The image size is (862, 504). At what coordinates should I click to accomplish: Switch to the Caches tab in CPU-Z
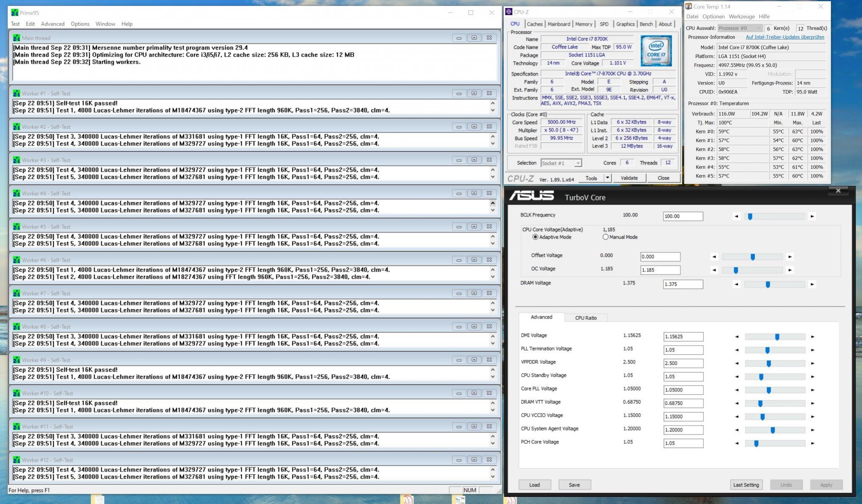coord(535,24)
